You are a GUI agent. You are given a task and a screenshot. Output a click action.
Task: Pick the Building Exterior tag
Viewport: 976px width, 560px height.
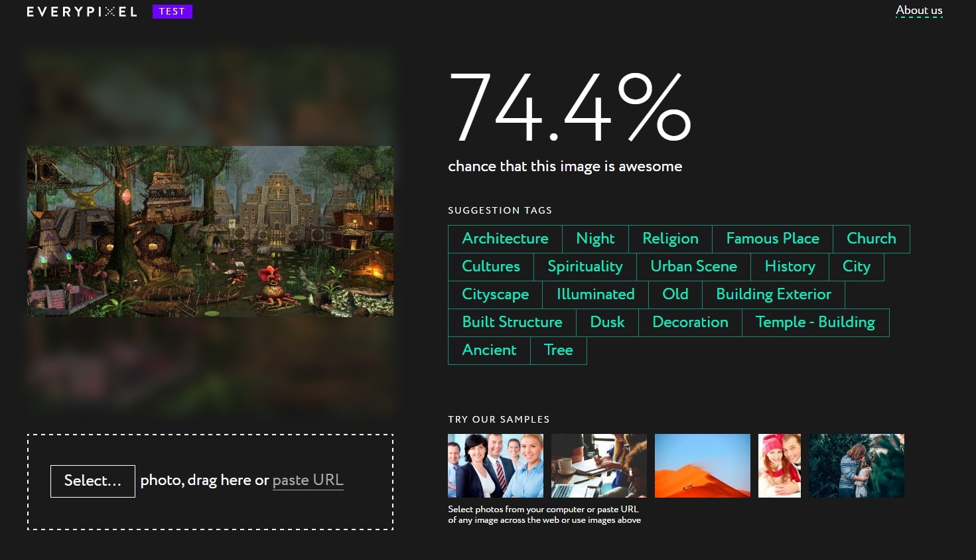point(774,295)
